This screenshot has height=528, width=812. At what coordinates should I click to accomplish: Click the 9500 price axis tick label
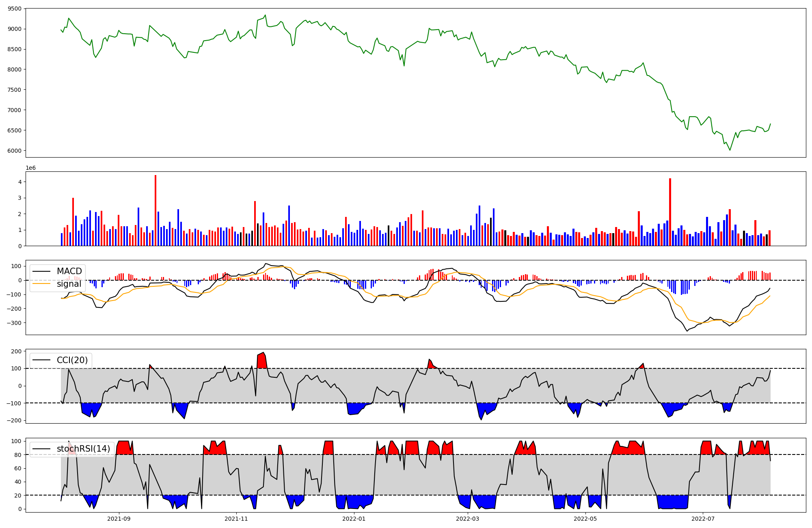pos(15,9)
